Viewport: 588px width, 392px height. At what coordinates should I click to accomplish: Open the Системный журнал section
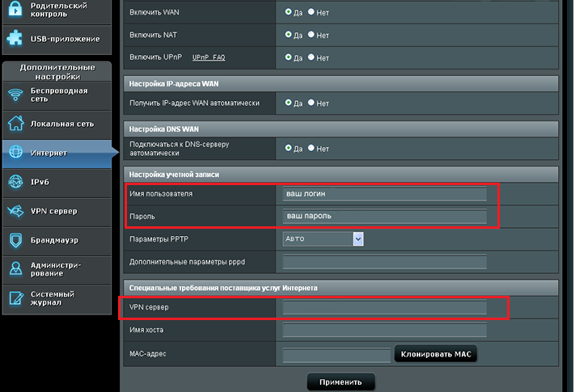coord(57,299)
